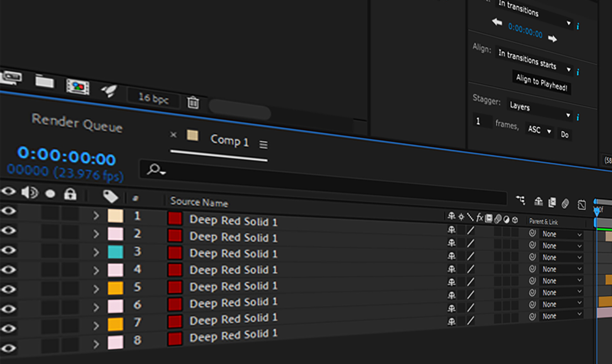Expand layer 5 properties
This screenshot has height=364, width=612.
click(x=96, y=288)
